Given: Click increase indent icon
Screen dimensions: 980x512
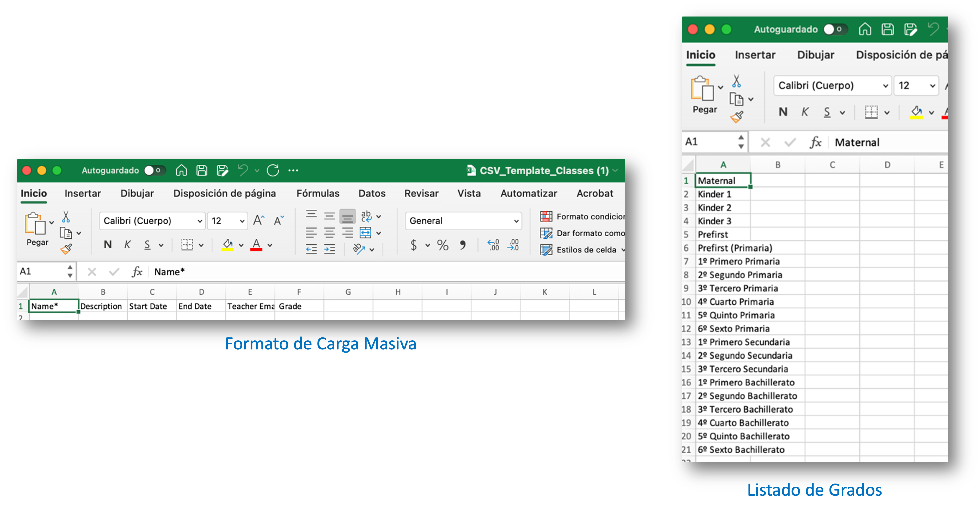Looking at the screenshot, I should (329, 249).
